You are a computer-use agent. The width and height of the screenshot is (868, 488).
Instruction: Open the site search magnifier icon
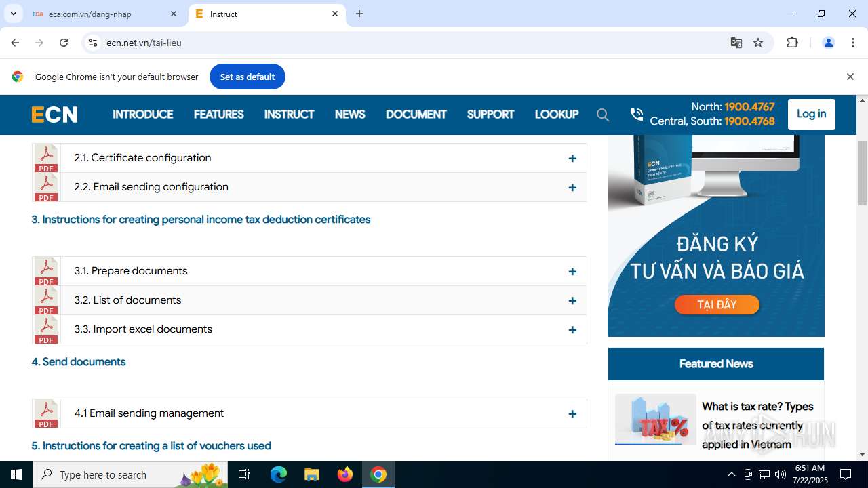point(603,115)
